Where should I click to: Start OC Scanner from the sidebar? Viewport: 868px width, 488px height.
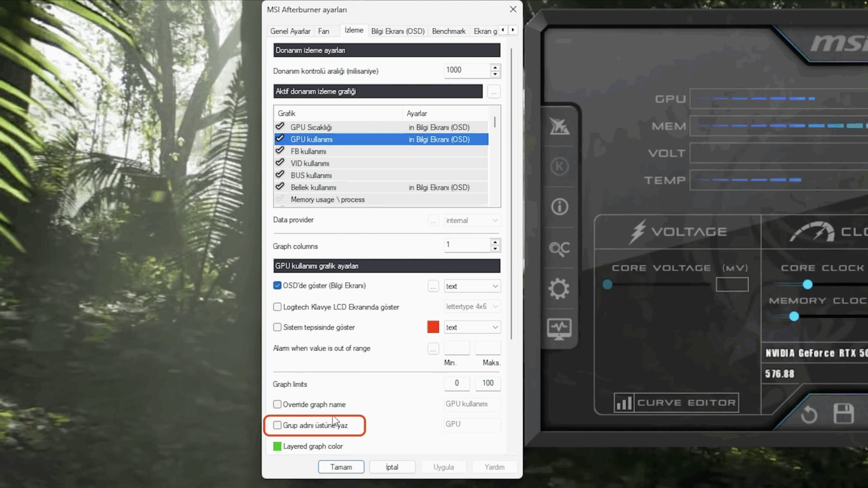pyautogui.click(x=560, y=249)
